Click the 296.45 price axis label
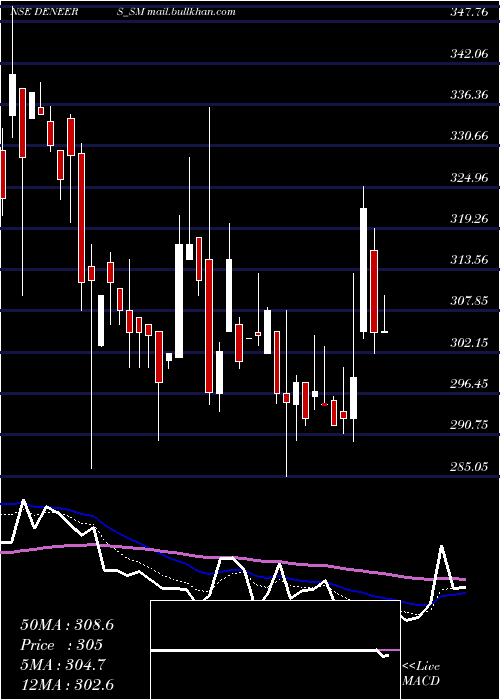The width and height of the screenshot is (500, 700). click(469, 384)
